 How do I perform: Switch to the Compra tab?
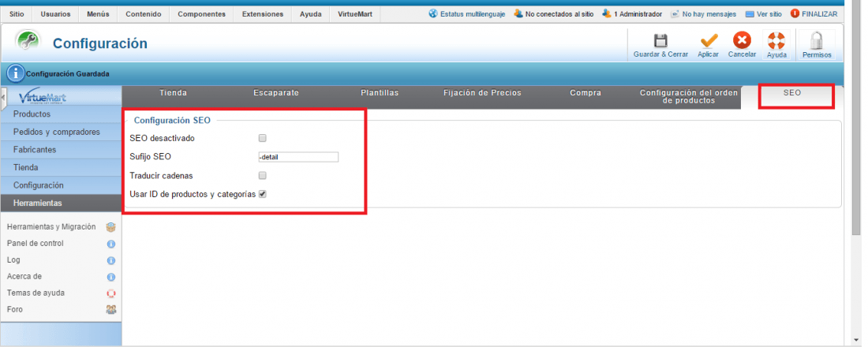pos(586,93)
